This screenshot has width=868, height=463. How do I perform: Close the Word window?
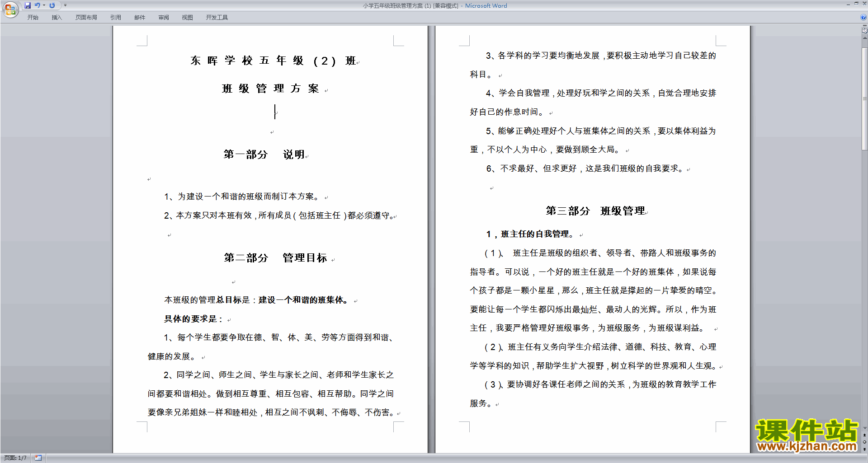[864, 4]
